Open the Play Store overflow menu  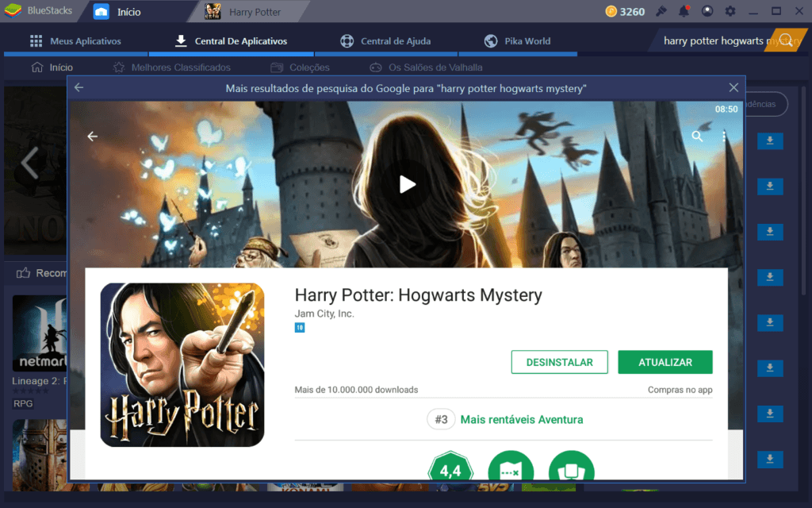pyautogui.click(x=722, y=136)
